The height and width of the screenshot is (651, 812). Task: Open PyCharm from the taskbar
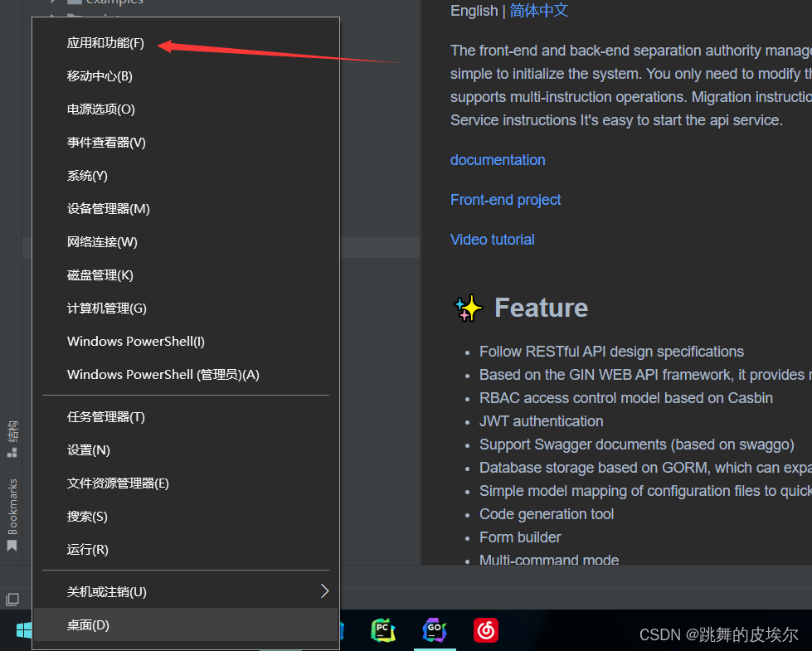tap(383, 630)
